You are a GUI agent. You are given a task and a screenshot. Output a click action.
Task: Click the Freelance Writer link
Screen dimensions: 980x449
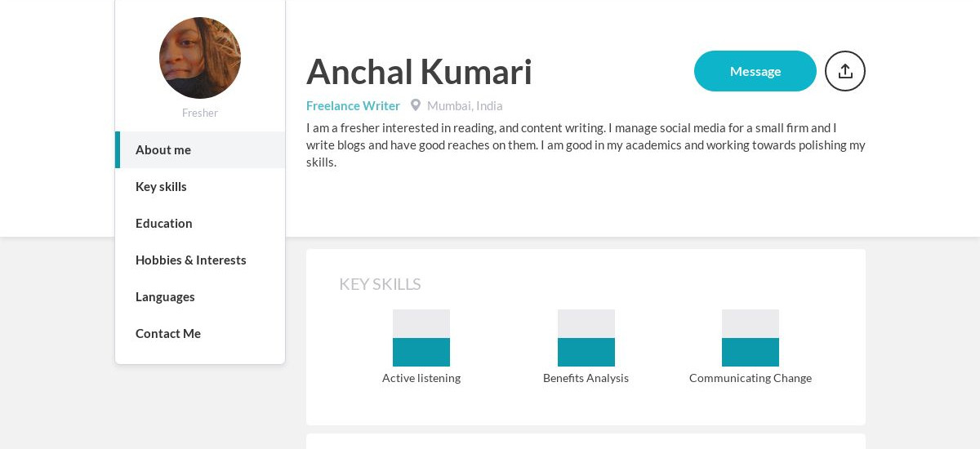click(x=353, y=105)
